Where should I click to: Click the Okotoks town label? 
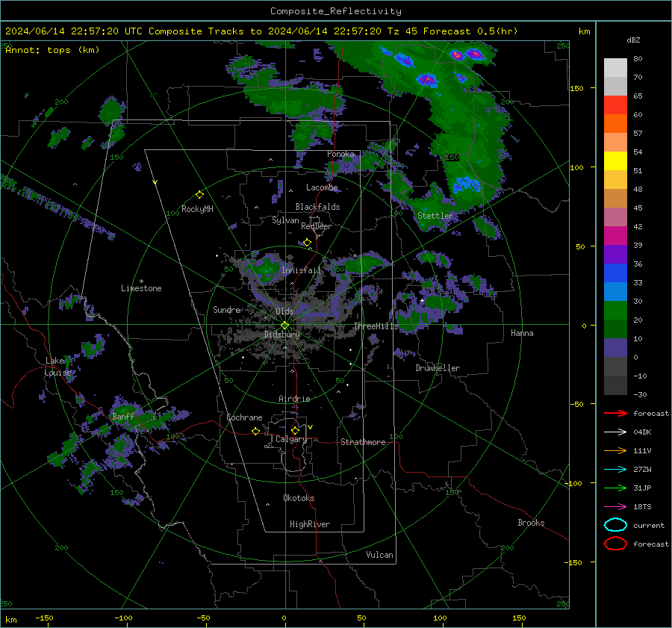click(299, 498)
